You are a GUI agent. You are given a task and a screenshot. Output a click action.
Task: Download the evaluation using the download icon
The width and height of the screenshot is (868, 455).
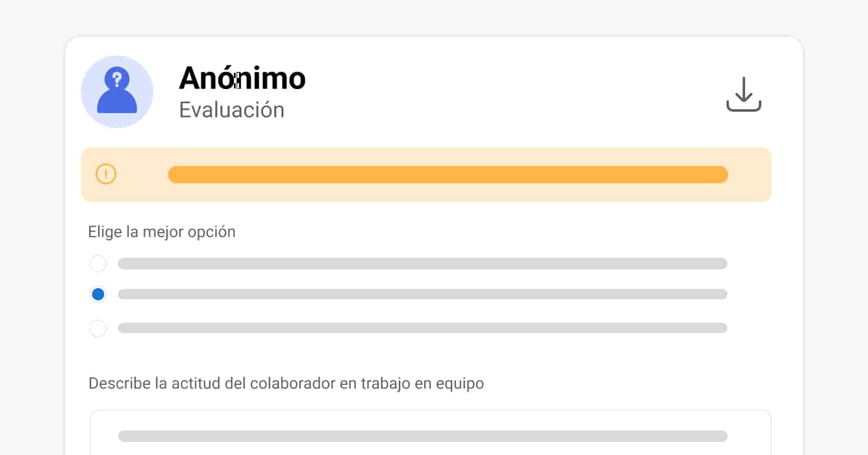pos(743,95)
